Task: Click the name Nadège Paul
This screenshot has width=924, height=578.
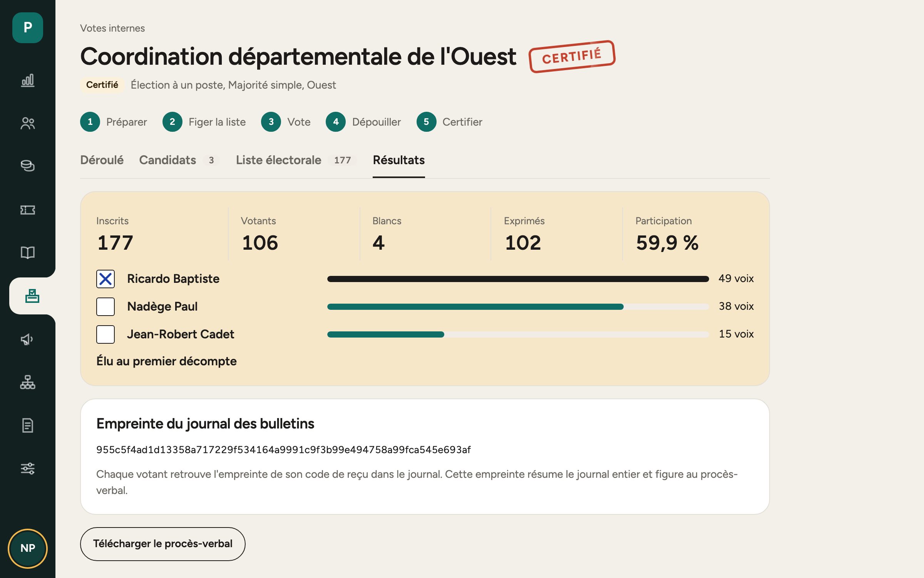Action: tap(162, 306)
